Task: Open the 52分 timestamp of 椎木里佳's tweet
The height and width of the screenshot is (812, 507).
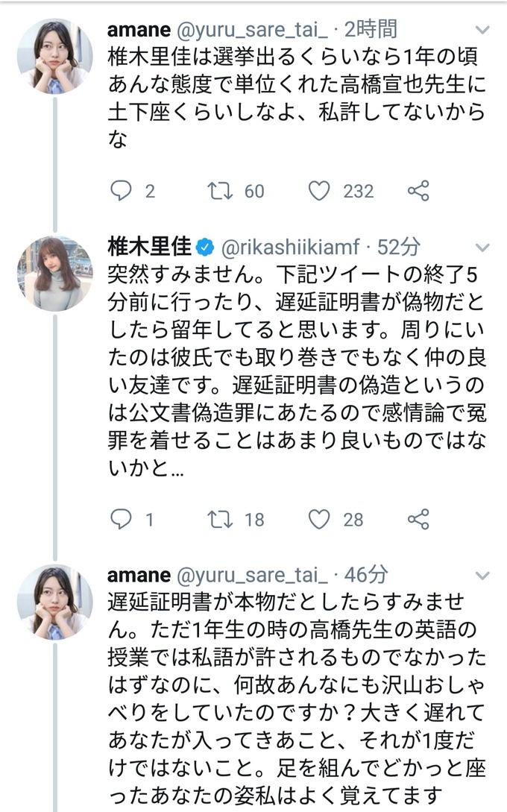Action: tap(400, 247)
